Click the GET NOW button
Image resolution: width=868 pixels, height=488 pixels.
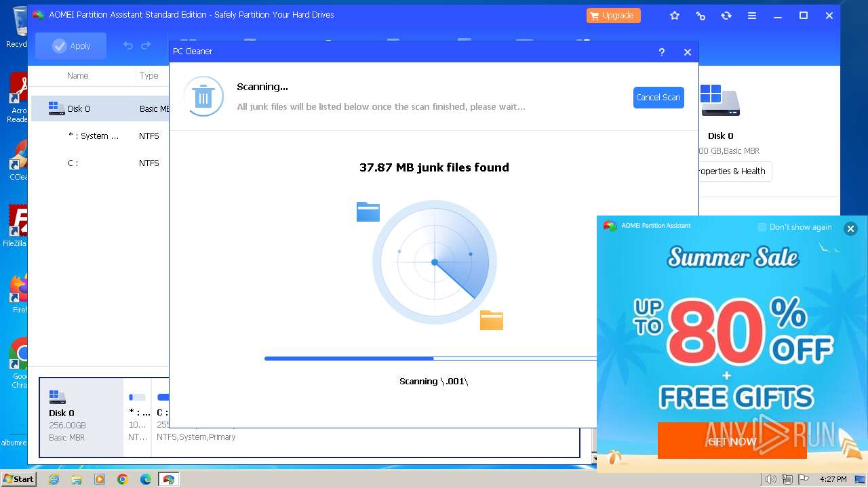click(732, 441)
